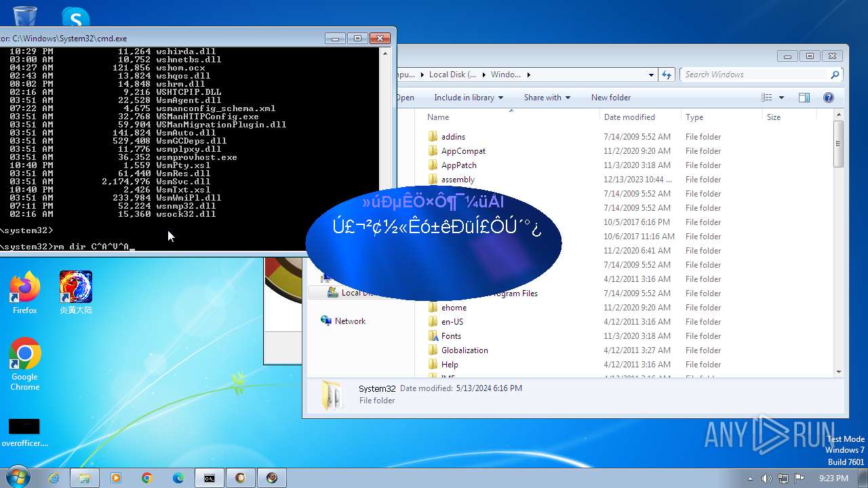Open Chrome from the taskbar
This screenshot has width=868, height=488.
tap(146, 478)
